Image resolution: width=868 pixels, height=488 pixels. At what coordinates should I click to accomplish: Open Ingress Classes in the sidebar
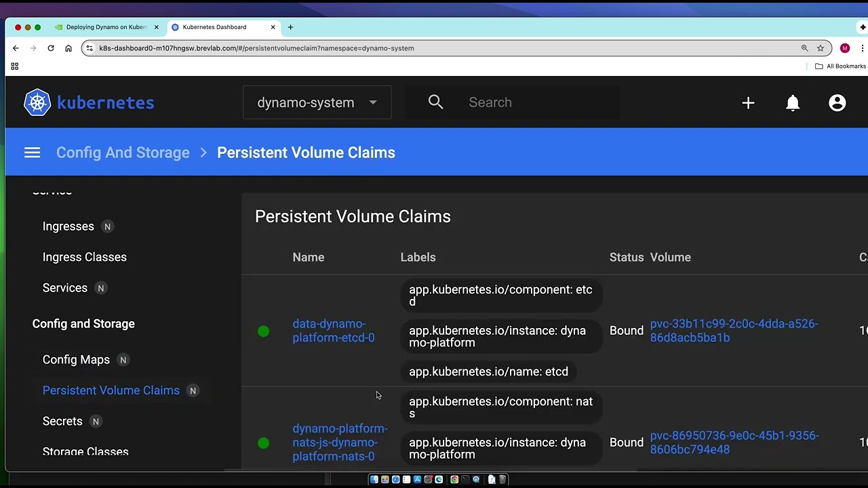[x=84, y=257]
